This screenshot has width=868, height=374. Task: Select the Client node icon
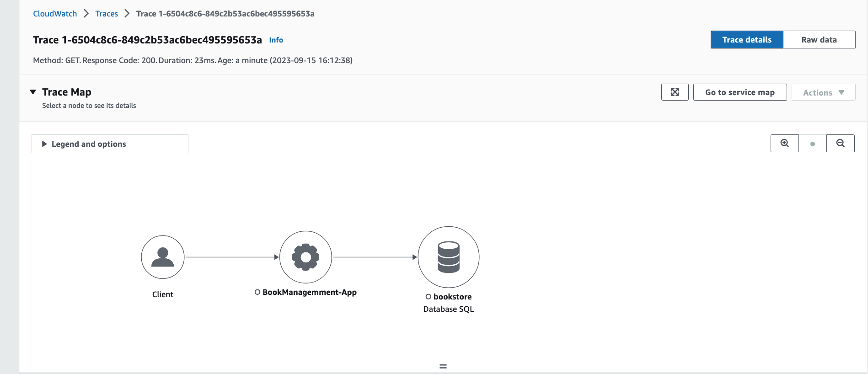(163, 257)
